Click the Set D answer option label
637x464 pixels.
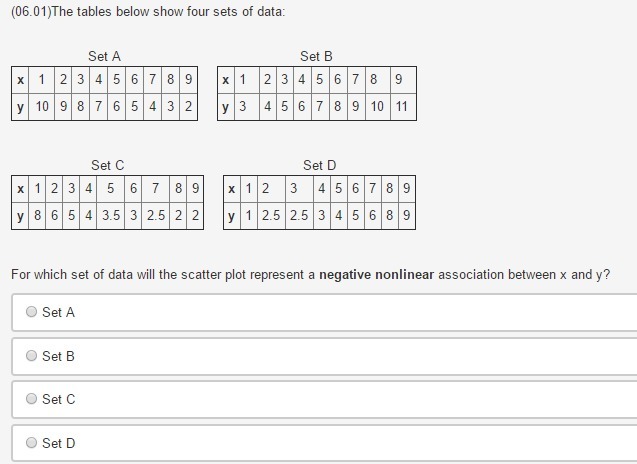click(59, 443)
